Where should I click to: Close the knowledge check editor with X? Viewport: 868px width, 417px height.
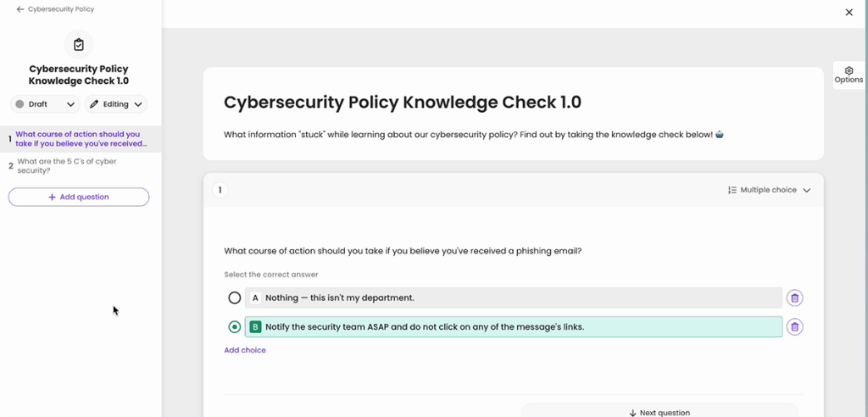click(849, 12)
